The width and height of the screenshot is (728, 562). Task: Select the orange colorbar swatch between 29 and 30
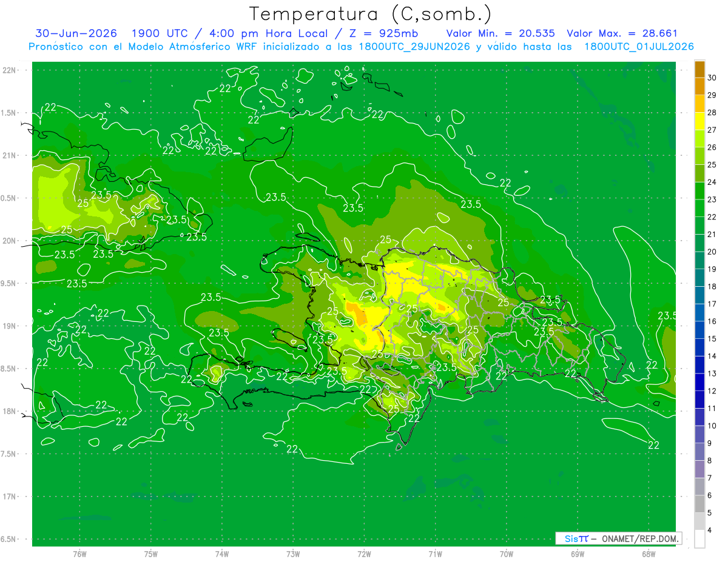point(699,86)
